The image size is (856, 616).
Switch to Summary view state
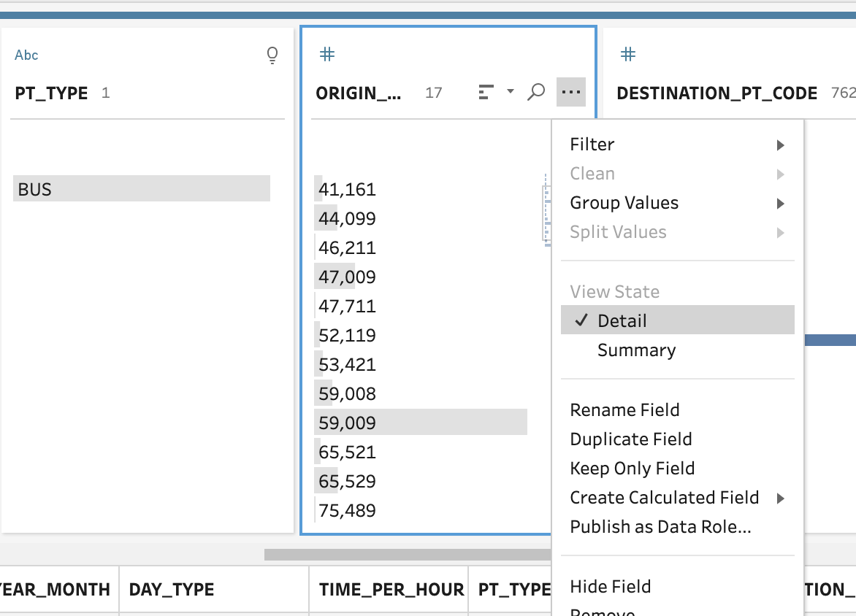pos(636,350)
